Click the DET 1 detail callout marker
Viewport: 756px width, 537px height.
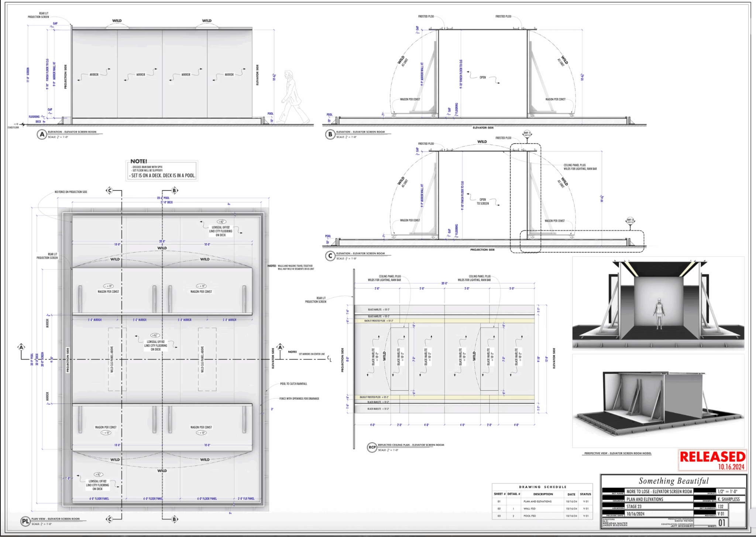pos(527,134)
